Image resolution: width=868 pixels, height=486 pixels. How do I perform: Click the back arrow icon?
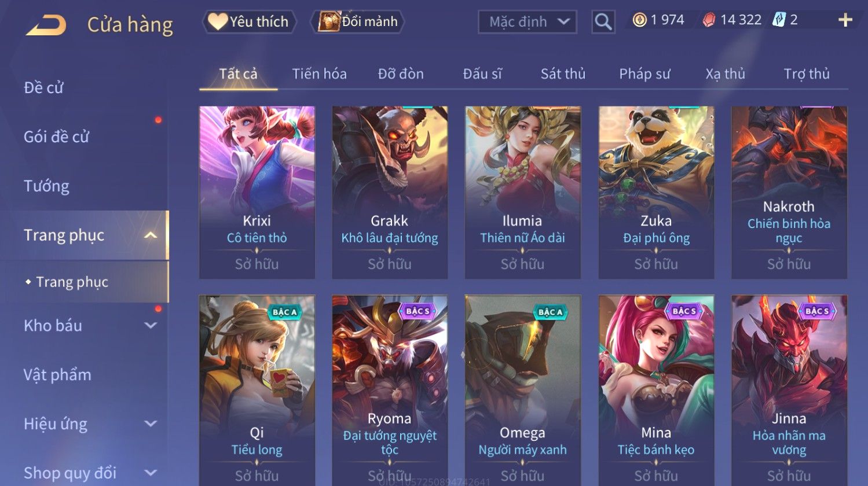46,25
